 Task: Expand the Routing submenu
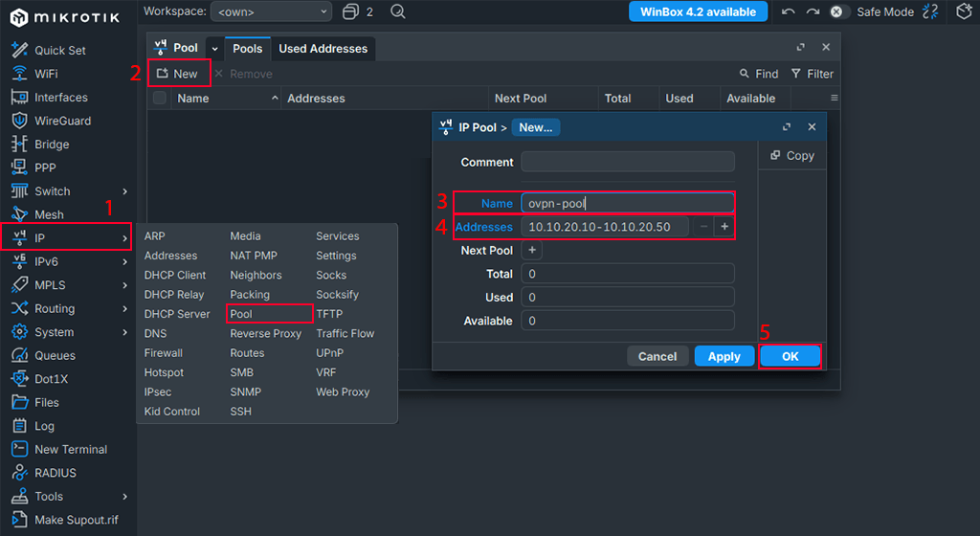point(125,308)
